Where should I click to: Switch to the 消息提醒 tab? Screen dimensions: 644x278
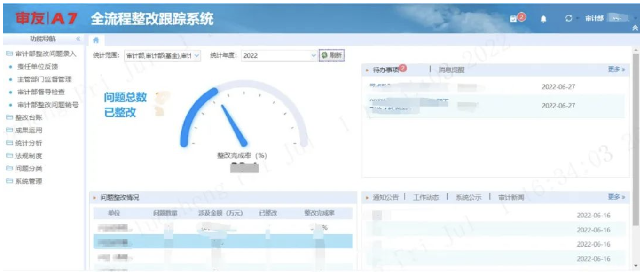tap(451, 70)
